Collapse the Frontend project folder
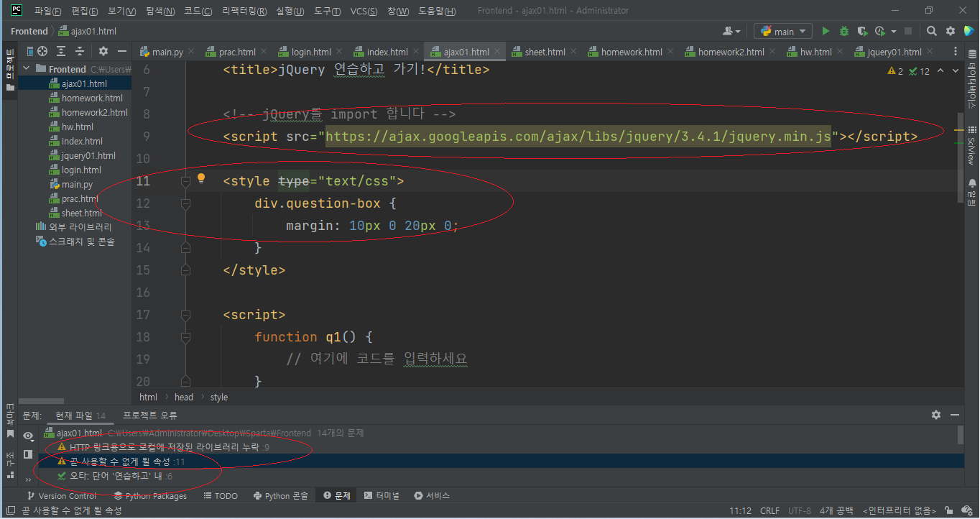980x519 pixels. tap(27, 69)
